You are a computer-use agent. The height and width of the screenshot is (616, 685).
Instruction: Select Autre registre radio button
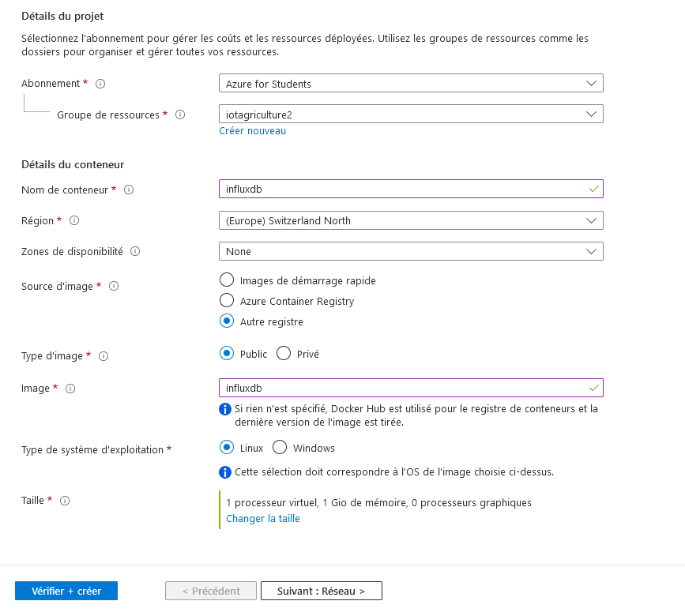click(227, 321)
